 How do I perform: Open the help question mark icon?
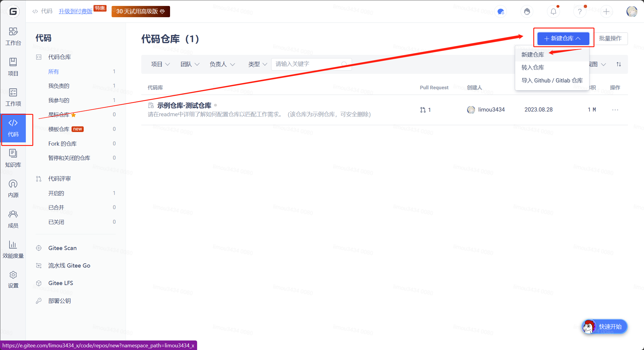pyautogui.click(x=580, y=12)
